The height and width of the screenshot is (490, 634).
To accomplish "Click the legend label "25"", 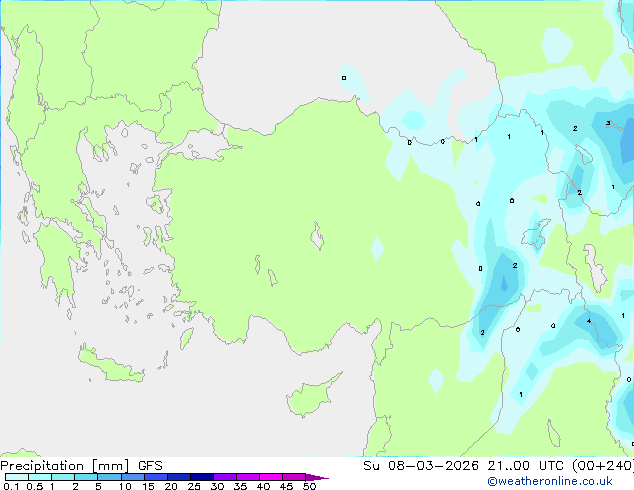I will click(194, 486).
